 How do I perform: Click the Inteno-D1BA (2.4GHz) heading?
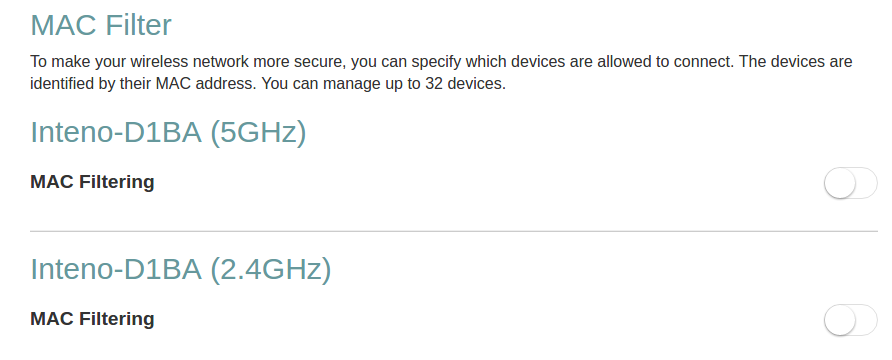tap(180, 268)
